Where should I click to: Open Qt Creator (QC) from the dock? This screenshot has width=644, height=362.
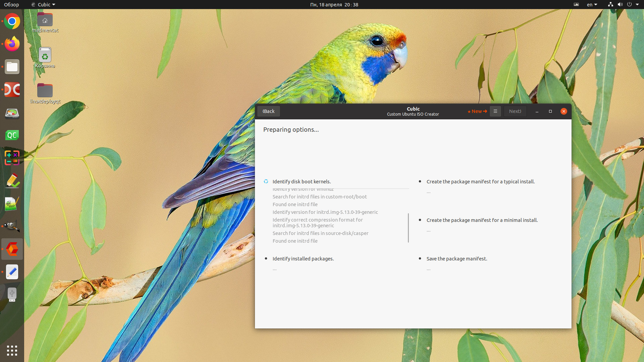pyautogui.click(x=12, y=135)
